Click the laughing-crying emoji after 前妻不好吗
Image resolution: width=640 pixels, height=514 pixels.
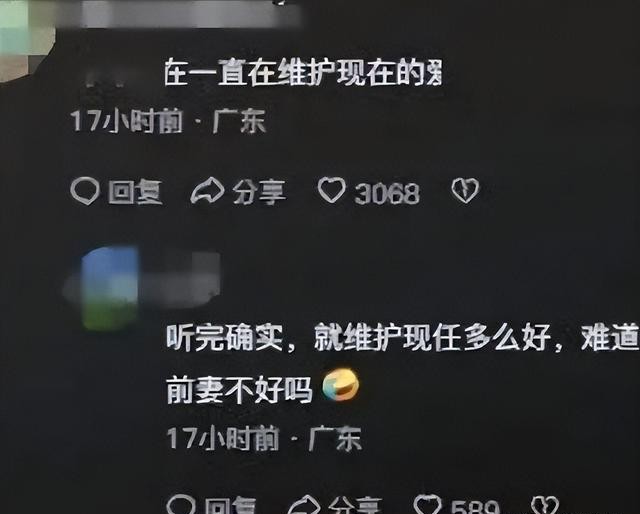341,385
